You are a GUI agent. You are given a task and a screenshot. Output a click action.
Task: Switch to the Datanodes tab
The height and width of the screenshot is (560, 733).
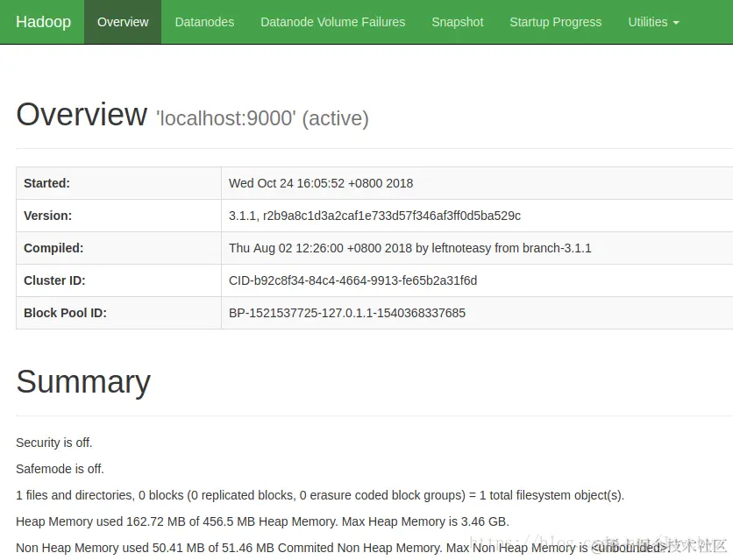pyautogui.click(x=204, y=22)
